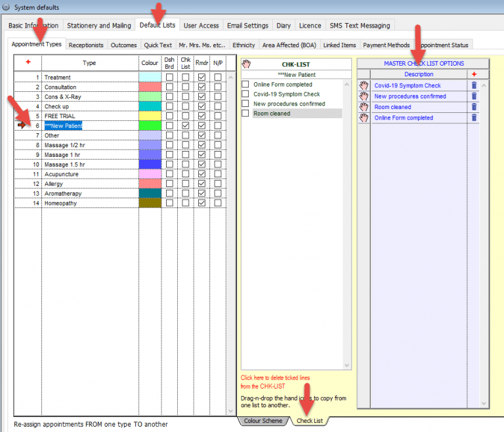Grab the hand icon beside New procedures confirmed

coord(364,96)
